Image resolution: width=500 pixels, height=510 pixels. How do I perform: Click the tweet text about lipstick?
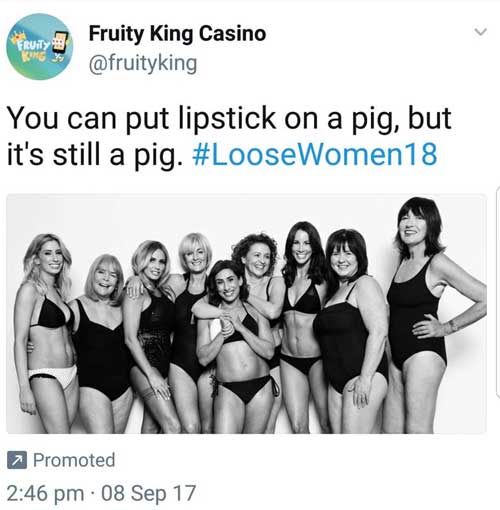(x=229, y=136)
